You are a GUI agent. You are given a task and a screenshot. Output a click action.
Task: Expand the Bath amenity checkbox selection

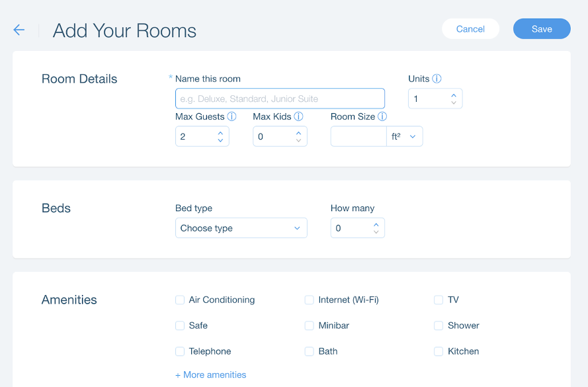pyautogui.click(x=309, y=351)
